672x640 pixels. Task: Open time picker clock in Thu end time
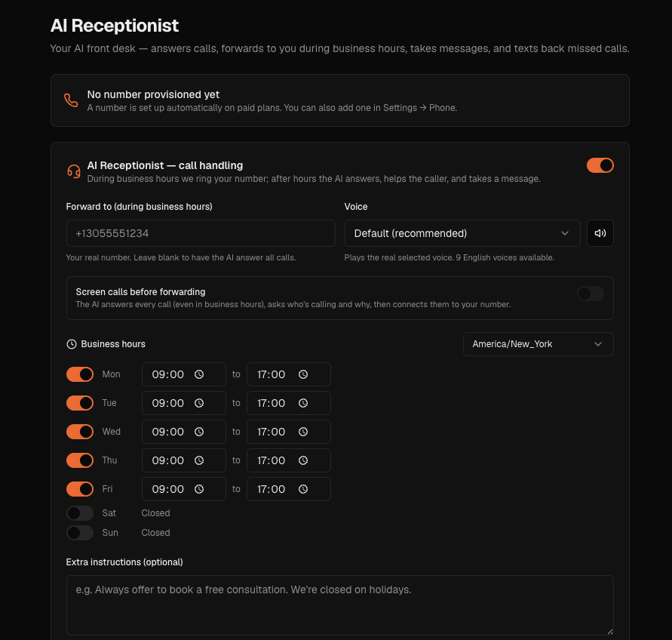coord(303,460)
